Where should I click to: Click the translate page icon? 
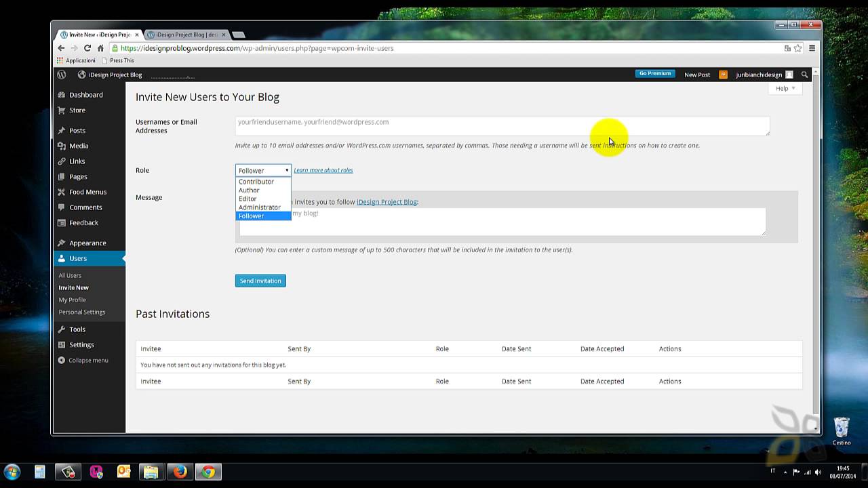pyautogui.click(x=787, y=48)
